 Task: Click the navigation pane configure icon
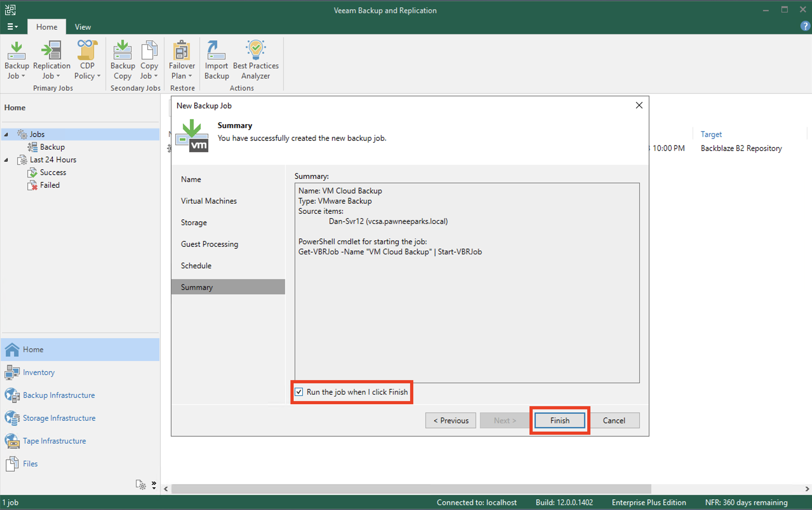(x=141, y=484)
